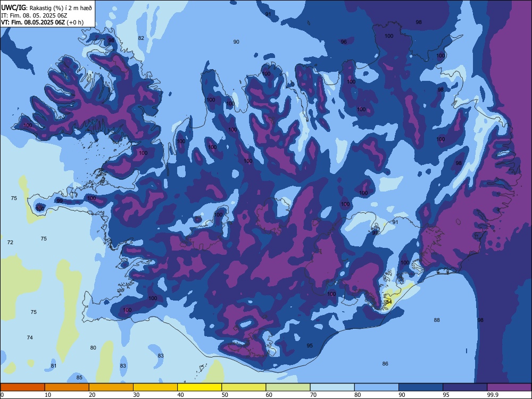Click the legend tick label '50'
532x399 pixels.
point(225,395)
